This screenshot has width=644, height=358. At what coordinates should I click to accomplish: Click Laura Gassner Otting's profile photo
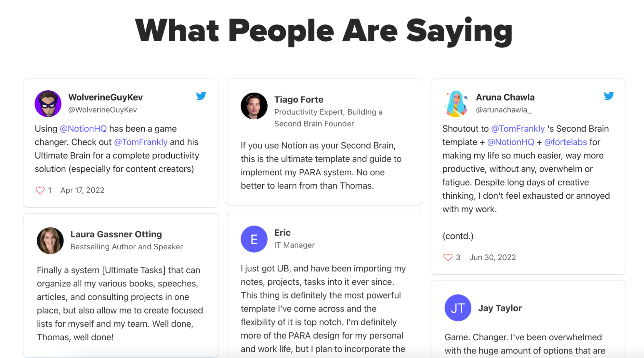pyautogui.click(x=50, y=241)
